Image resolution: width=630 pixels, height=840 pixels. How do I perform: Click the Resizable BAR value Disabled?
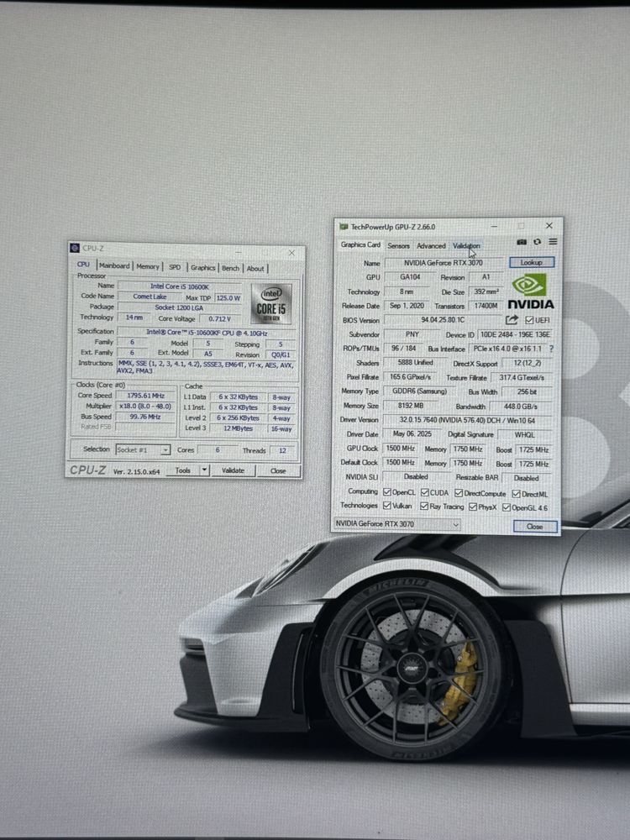pyautogui.click(x=526, y=478)
